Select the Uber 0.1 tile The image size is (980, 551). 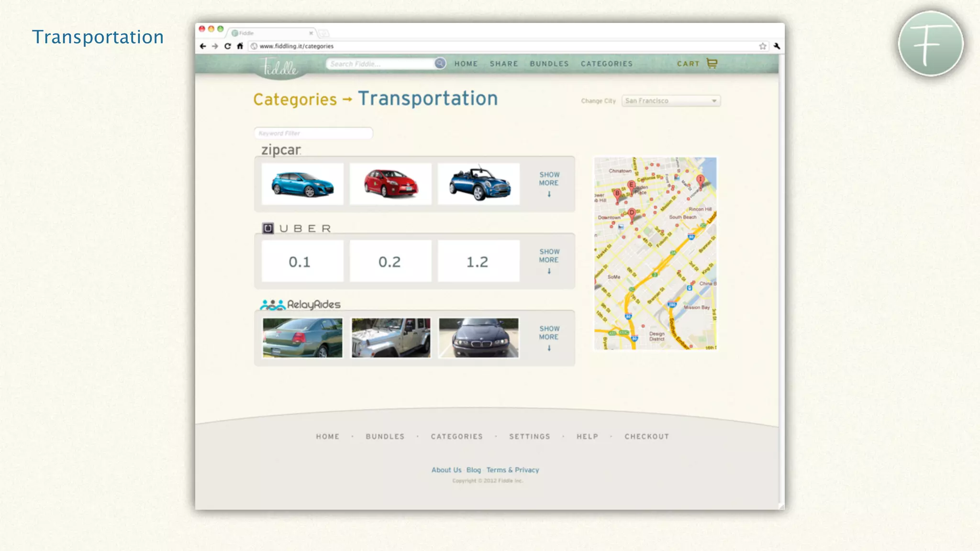(x=302, y=261)
